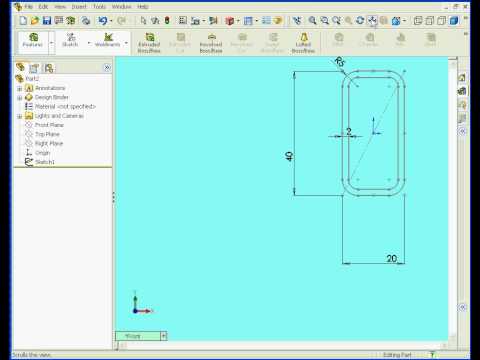This screenshot has width=480, height=360.
Task: Open the File menu
Action: pyautogui.click(x=29, y=7)
